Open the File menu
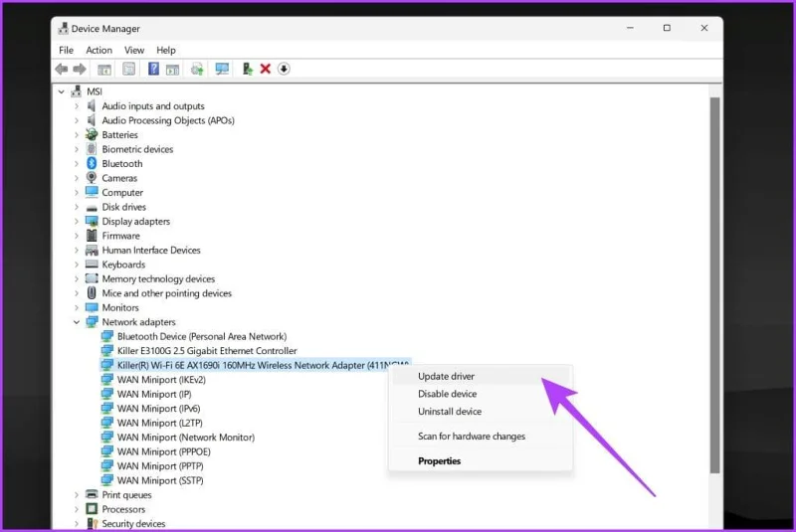 [x=66, y=50]
